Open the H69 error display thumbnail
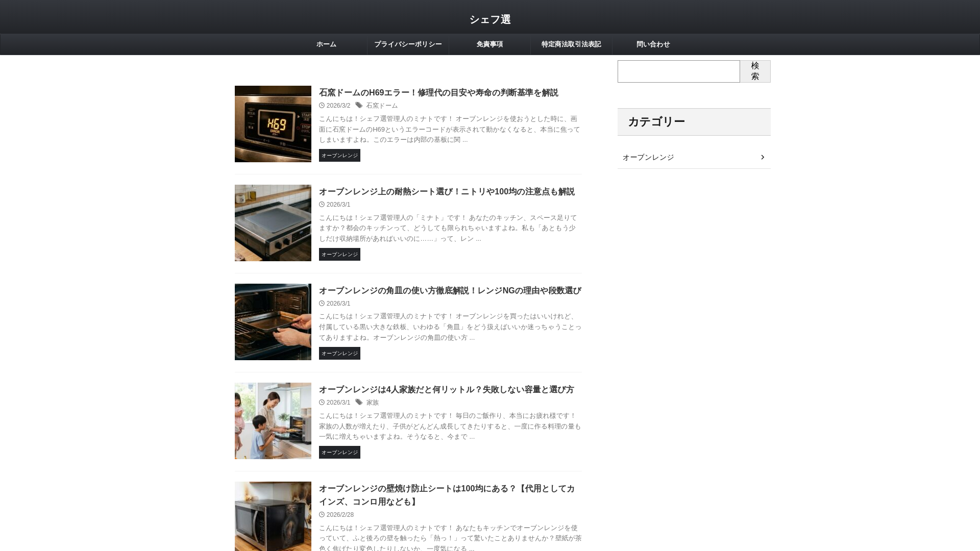Viewport: 980px width, 551px height. [273, 124]
